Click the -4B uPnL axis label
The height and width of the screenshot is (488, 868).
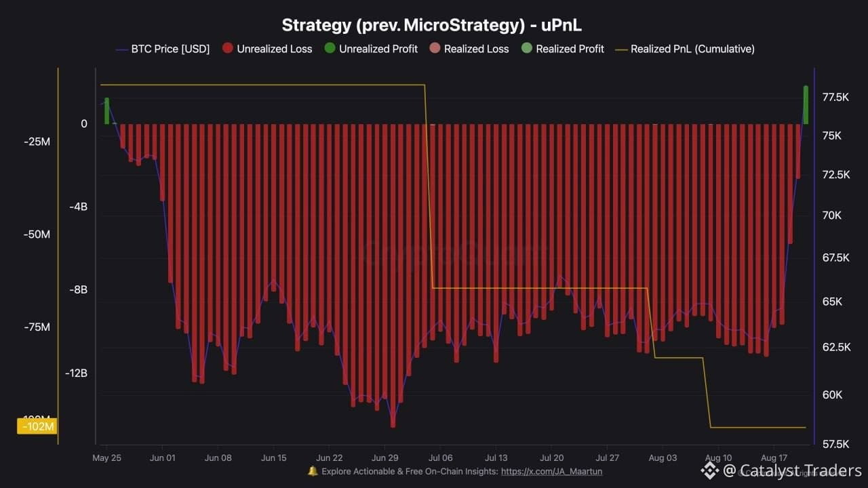pos(78,207)
